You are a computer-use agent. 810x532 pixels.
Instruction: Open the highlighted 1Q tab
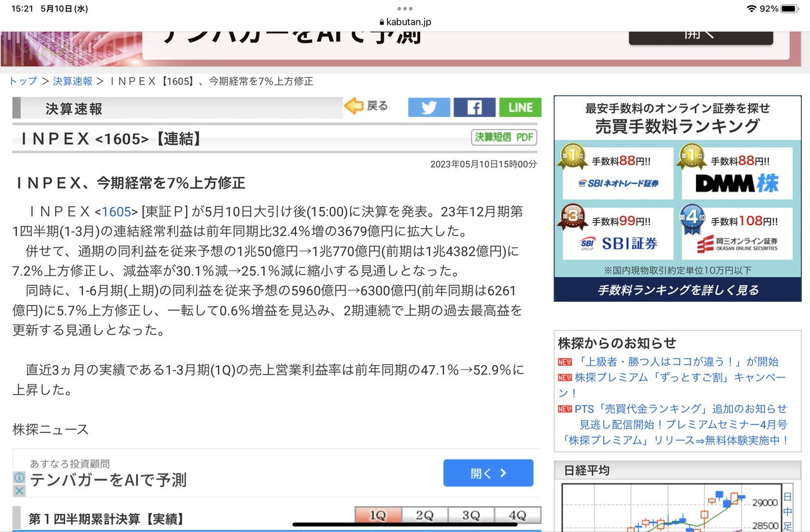377,516
